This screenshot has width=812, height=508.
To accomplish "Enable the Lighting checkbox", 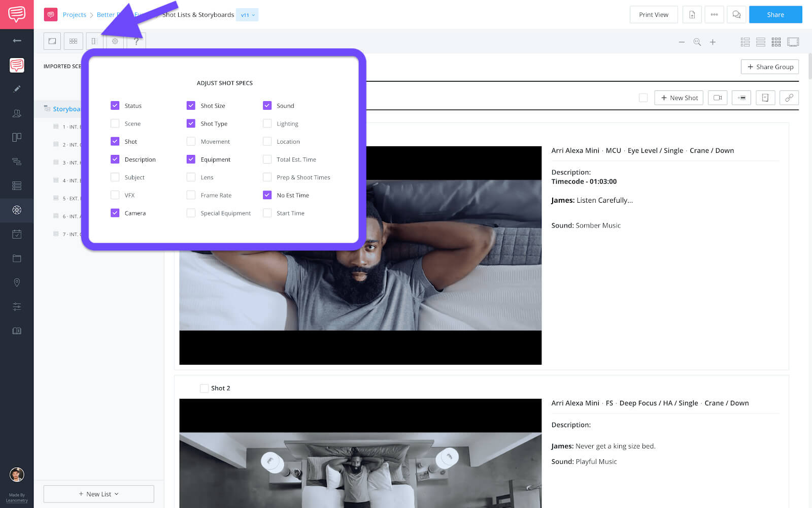I will click(x=267, y=123).
